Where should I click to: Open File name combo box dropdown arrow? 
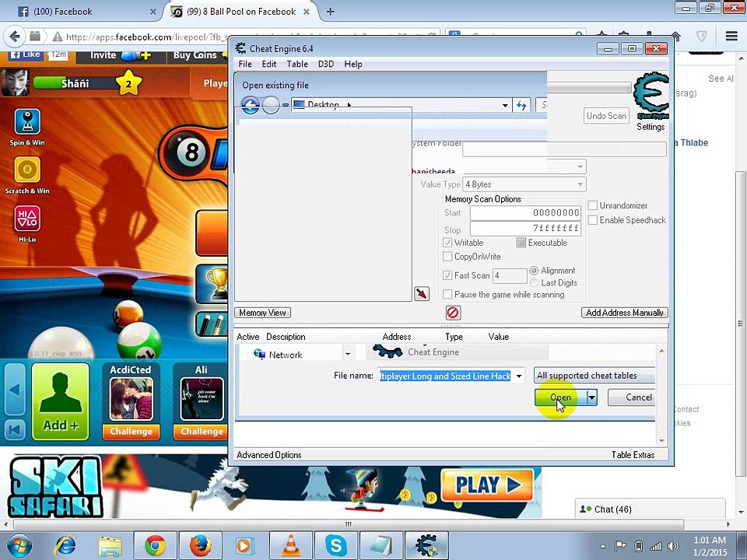tap(519, 376)
